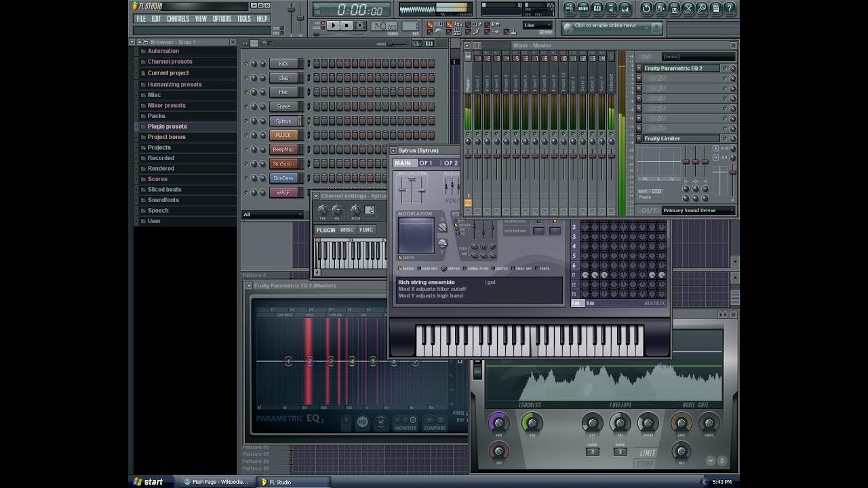The image size is (868, 488).
Task: Click the HQ button in Parametric EQ 2
Action: 362,422
